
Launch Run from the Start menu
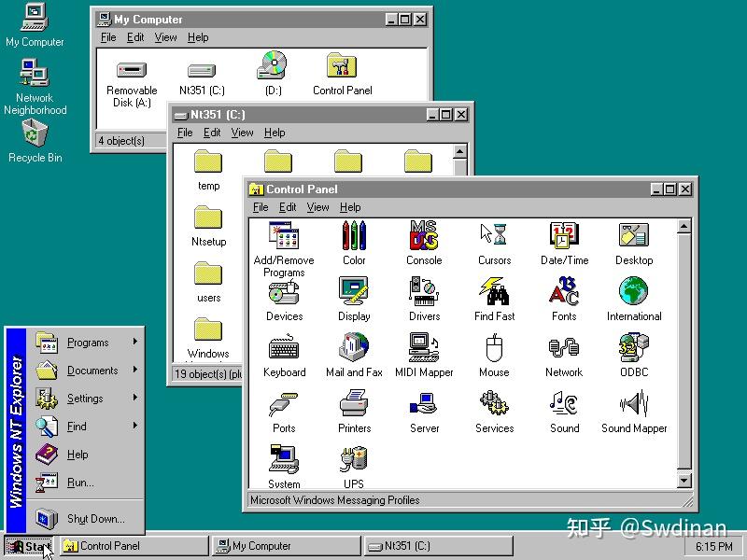coord(79,483)
